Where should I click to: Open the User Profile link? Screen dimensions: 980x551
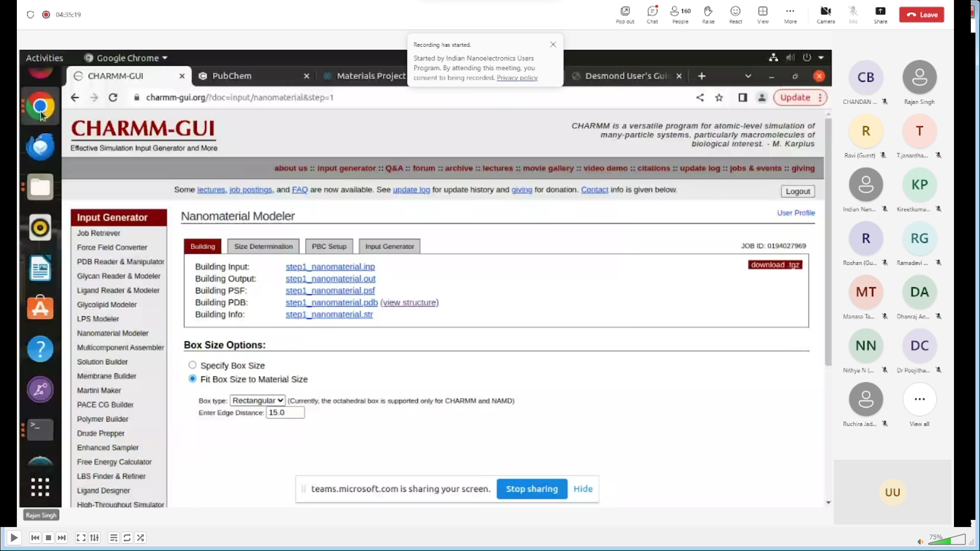tap(796, 213)
